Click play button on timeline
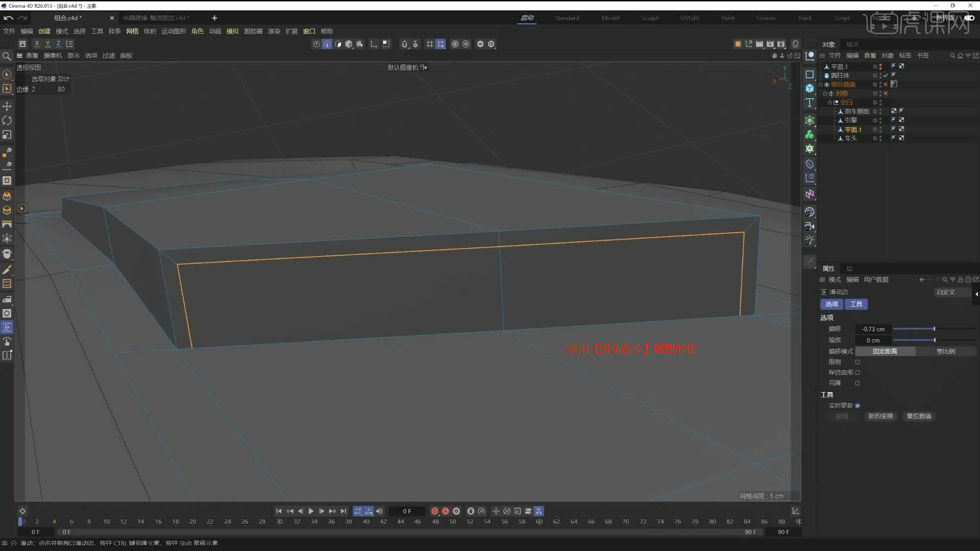 311,511
